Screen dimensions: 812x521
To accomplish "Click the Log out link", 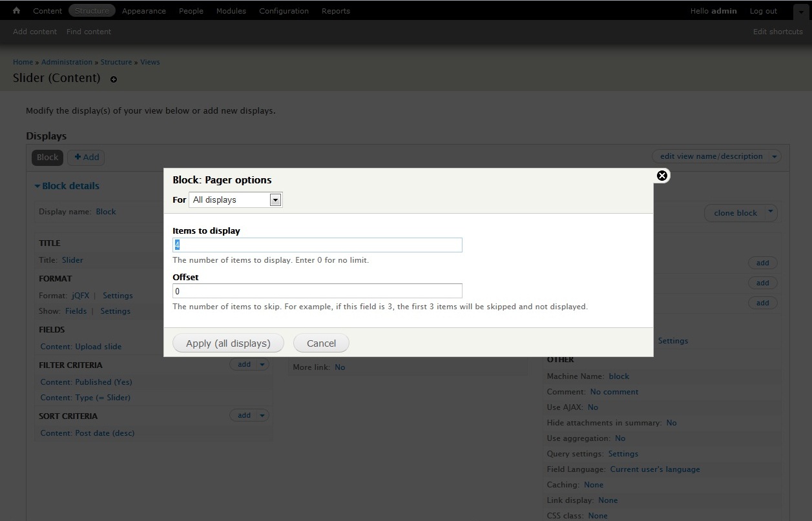I will point(763,11).
